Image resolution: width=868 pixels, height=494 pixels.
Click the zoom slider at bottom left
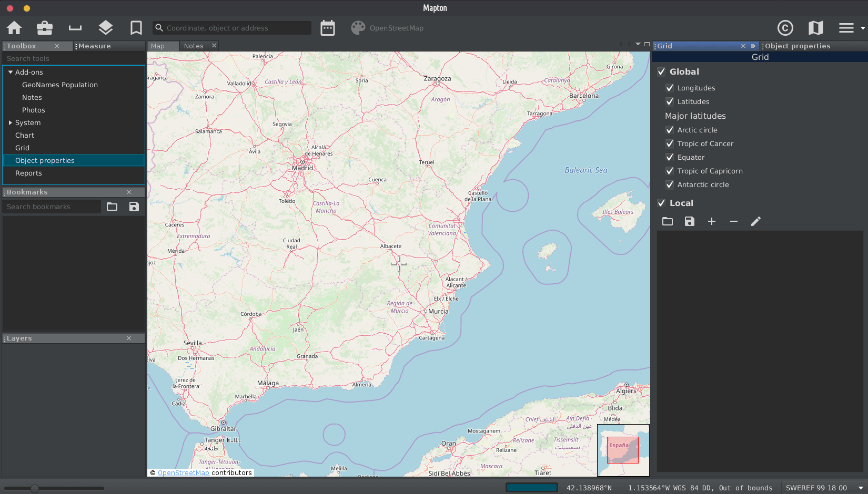tap(35, 488)
